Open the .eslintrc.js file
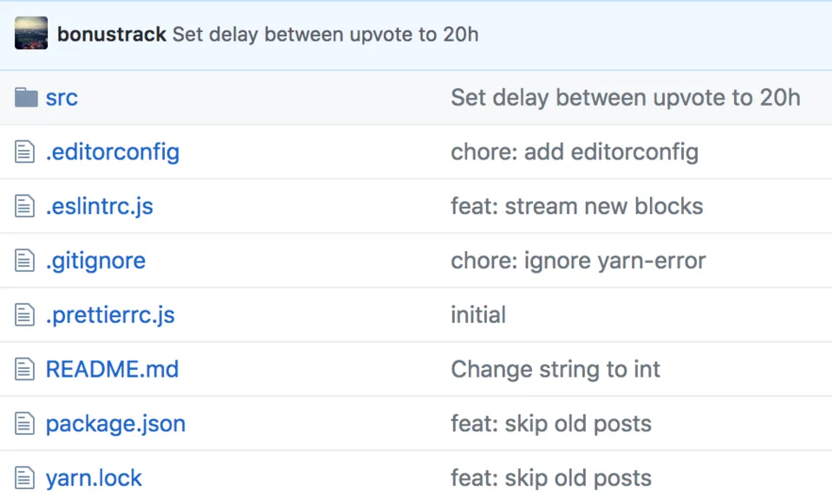This screenshot has width=832, height=504. point(100,207)
